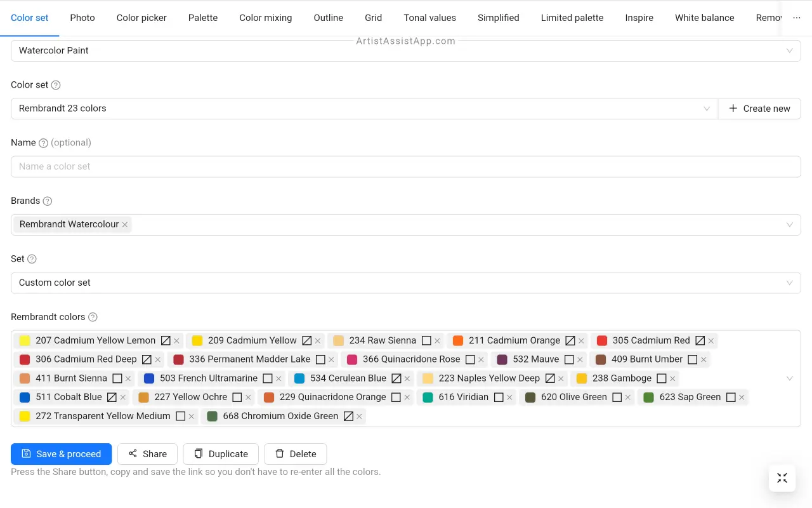The image size is (812, 508).
Task: Delete the current color set
Action: click(x=296, y=454)
